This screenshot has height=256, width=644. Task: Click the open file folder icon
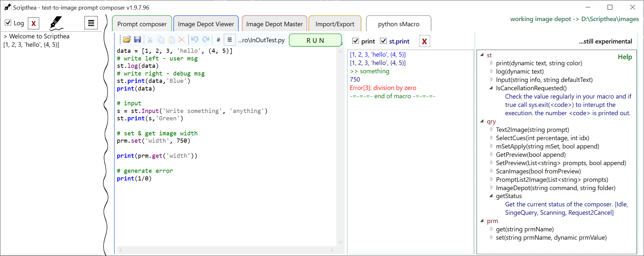(127, 40)
